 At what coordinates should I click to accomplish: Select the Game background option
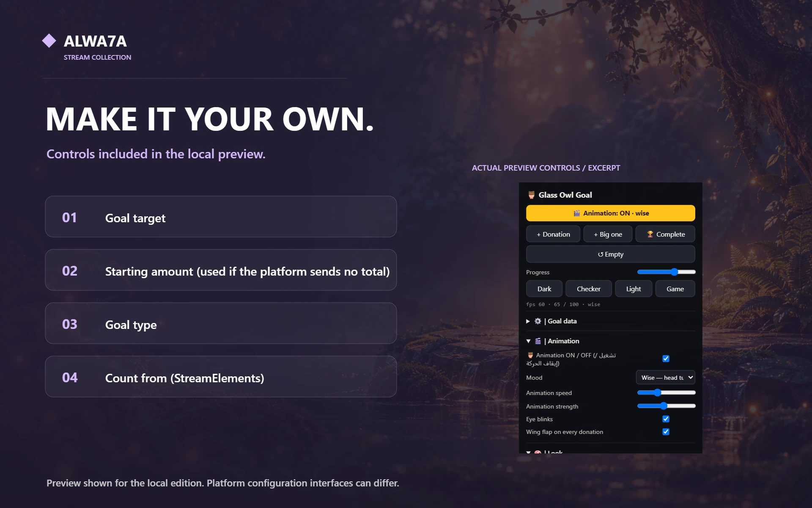[x=675, y=289]
